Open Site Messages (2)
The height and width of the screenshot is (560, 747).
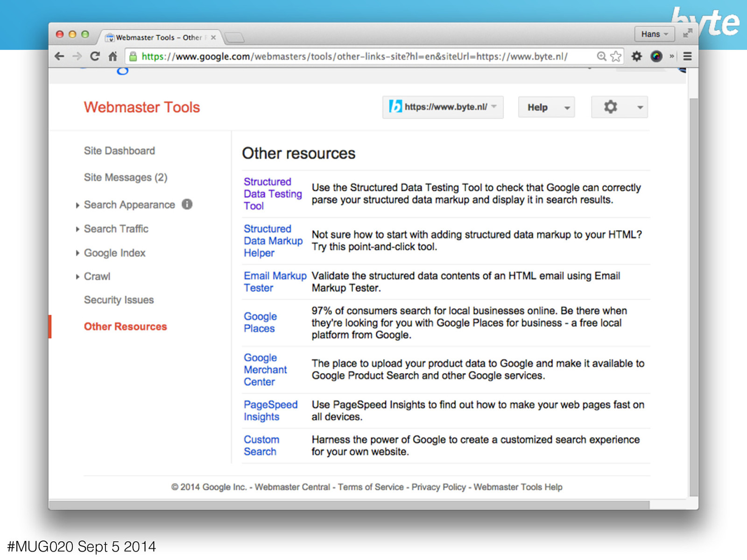[126, 177]
